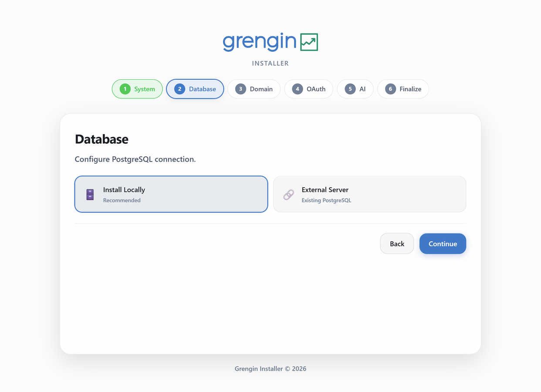Open the AI step tab
The image size is (541, 392).
tap(355, 89)
